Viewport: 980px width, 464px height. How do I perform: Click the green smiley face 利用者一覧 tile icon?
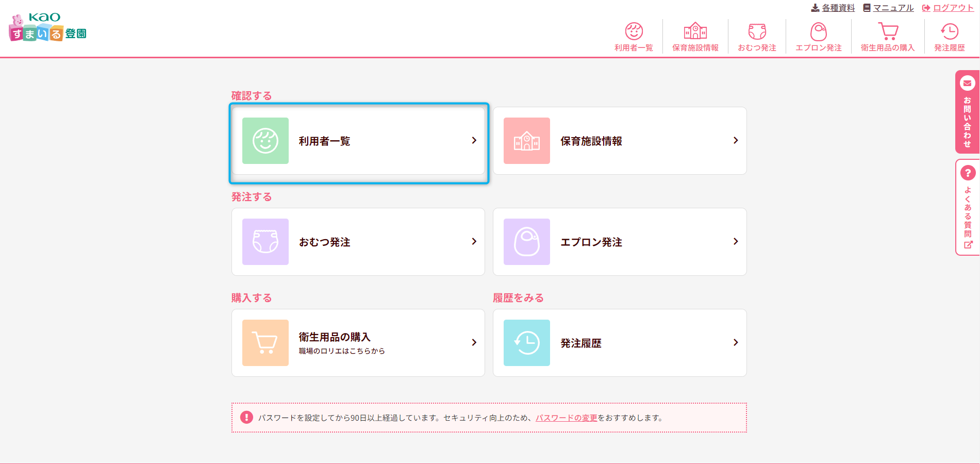[x=265, y=141]
